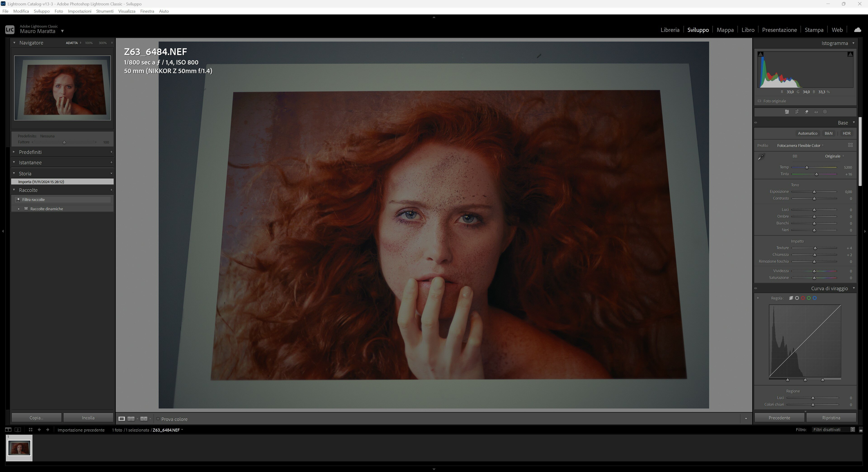Click the Incolla button

tap(88, 418)
